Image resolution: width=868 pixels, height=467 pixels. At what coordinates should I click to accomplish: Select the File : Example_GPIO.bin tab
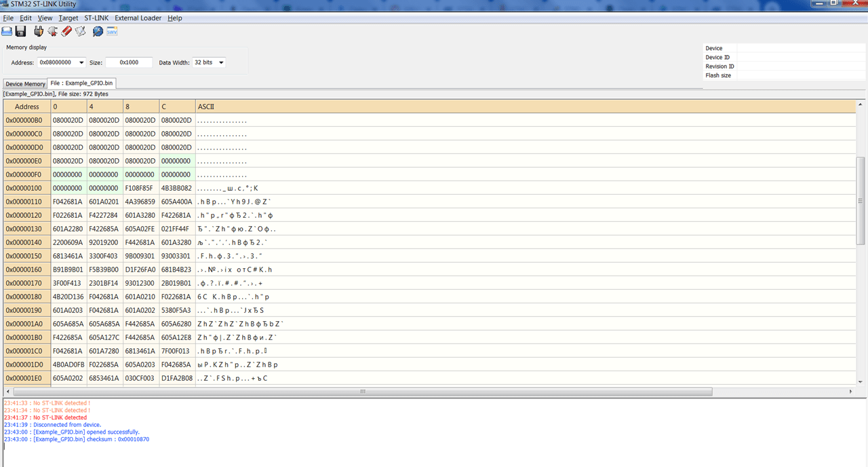(81, 83)
